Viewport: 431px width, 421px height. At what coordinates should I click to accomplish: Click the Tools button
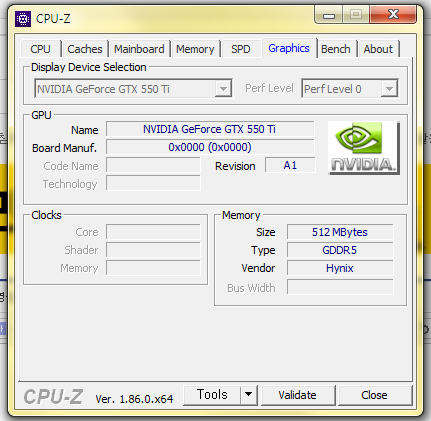pos(212,395)
